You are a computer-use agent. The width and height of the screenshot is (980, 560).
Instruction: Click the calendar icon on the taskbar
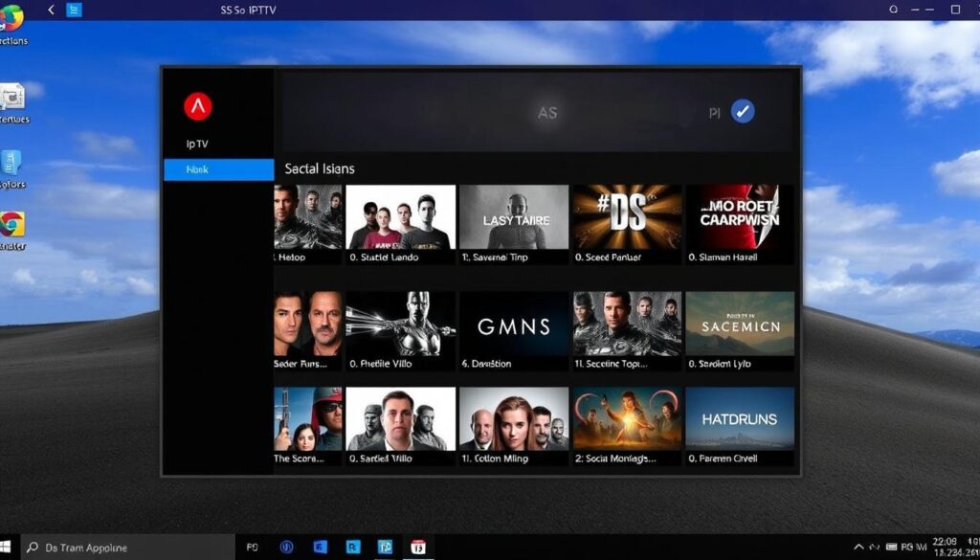[418, 548]
